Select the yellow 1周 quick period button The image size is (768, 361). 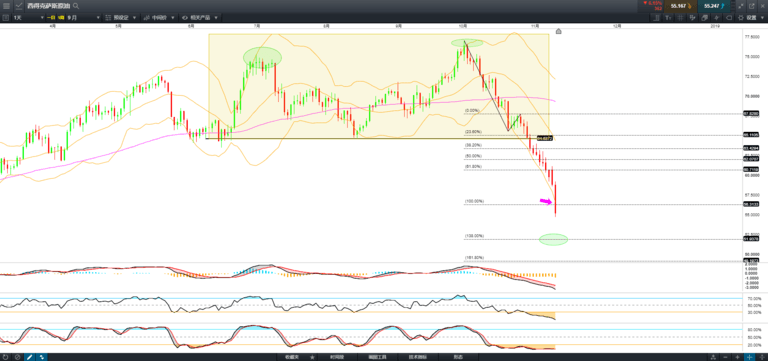tap(61, 17)
